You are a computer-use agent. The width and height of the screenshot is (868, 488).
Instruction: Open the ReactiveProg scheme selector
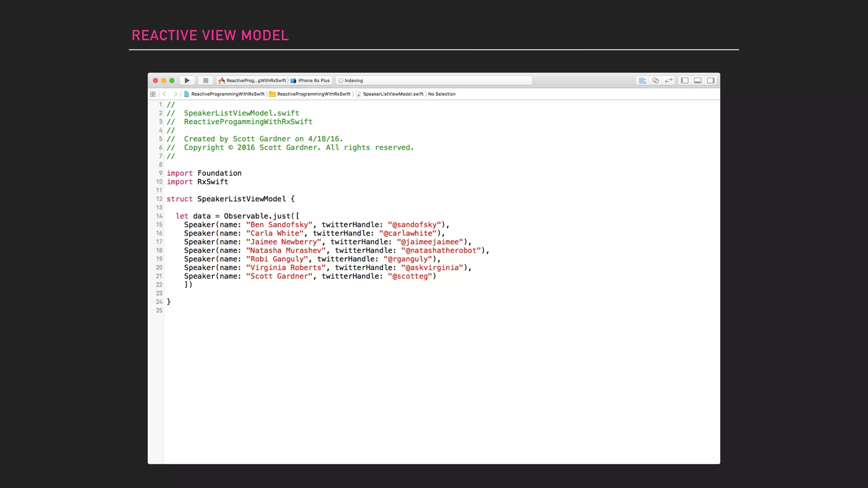tap(253, 80)
